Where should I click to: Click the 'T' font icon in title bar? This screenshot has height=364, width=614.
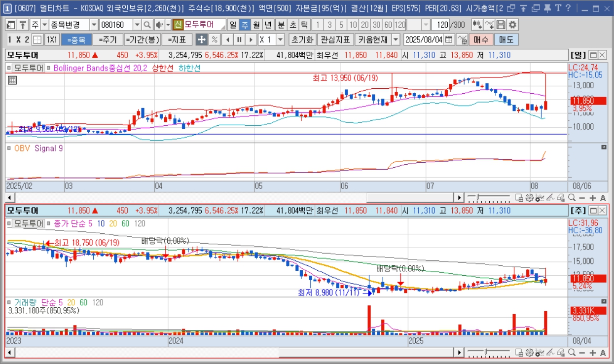click(x=558, y=8)
